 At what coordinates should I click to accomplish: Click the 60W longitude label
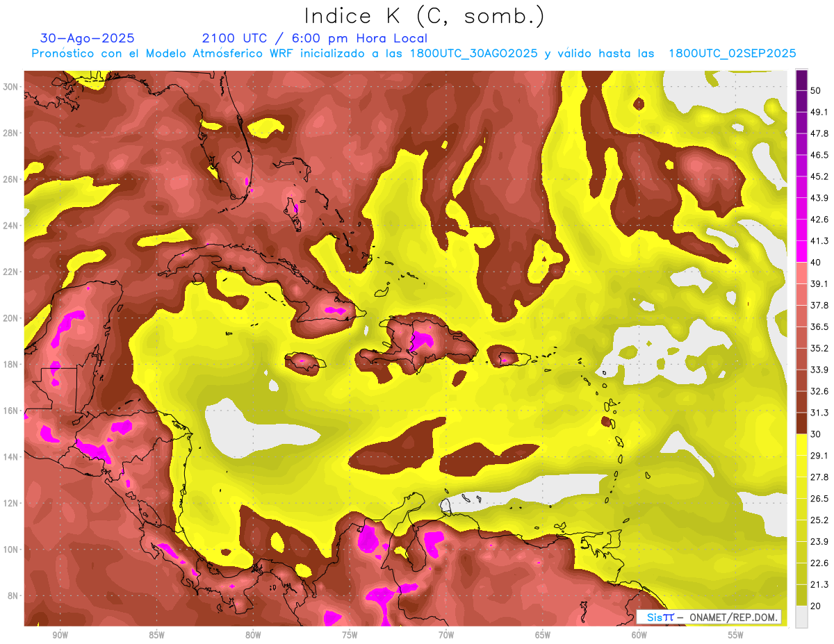click(x=639, y=635)
